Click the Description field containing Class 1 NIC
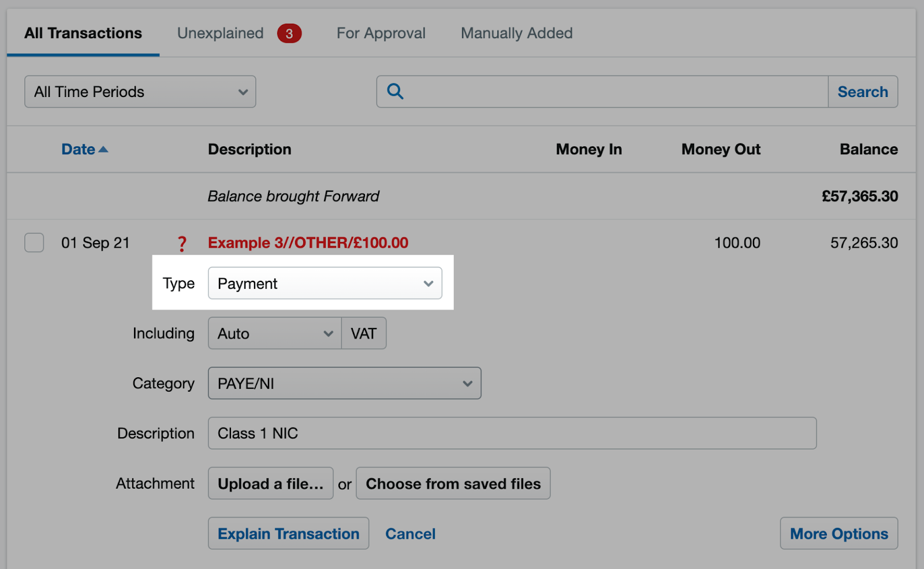This screenshot has width=924, height=569. click(512, 433)
